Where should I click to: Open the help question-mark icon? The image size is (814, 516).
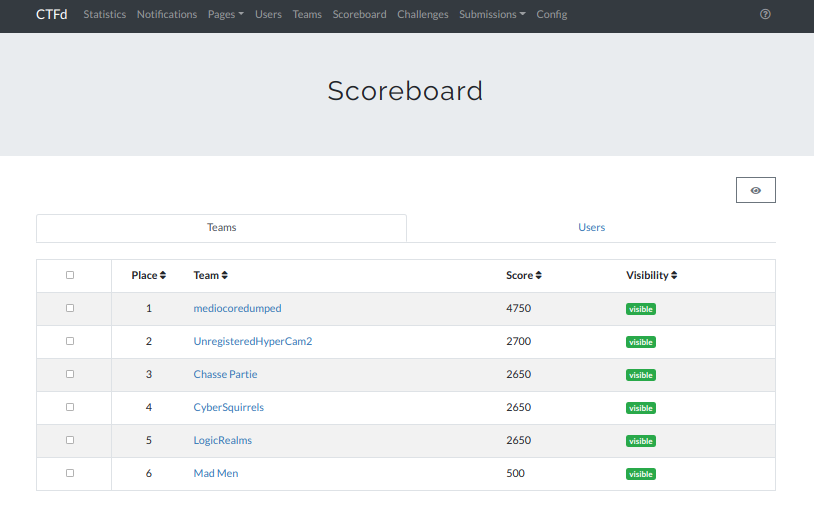click(x=765, y=14)
